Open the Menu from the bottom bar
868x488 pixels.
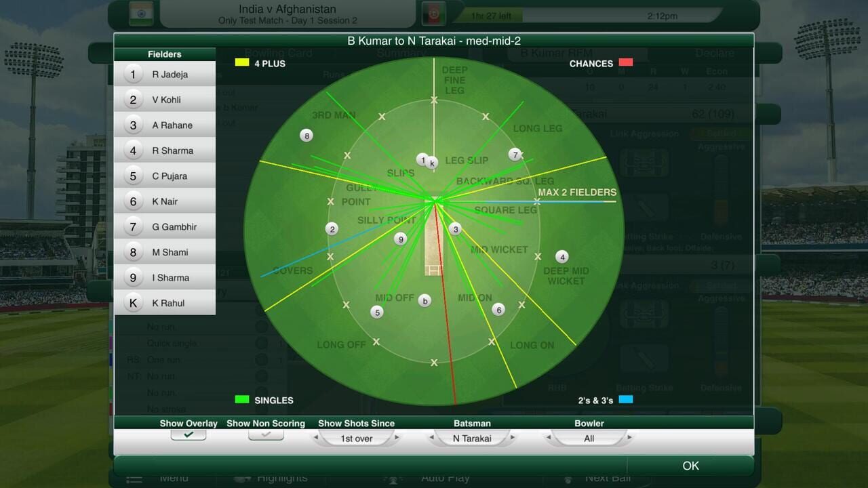(174, 477)
